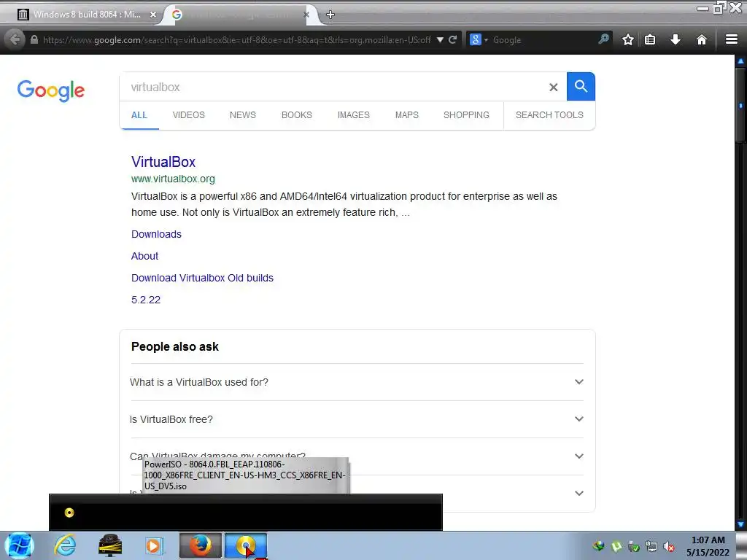This screenshot has height=560, width=747.
Task: Switch to VIDEOS results tab
Action: tap(189, 115)
